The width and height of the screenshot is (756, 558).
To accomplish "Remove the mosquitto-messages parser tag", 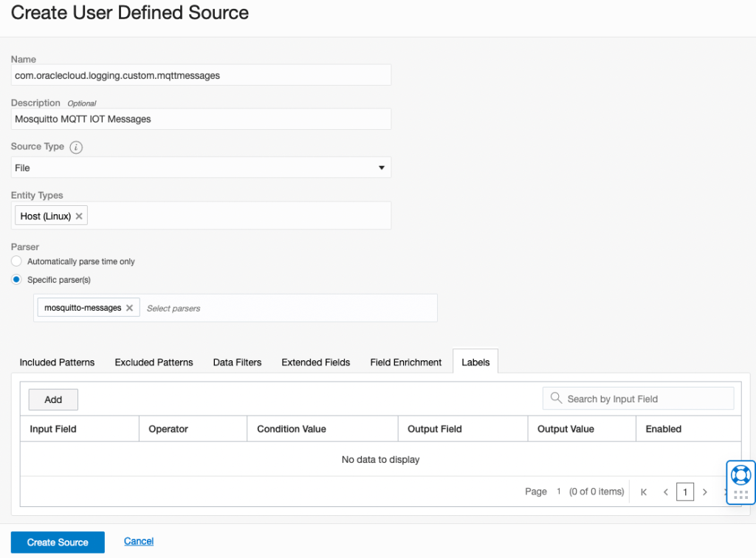I will (x=129, y=308).
